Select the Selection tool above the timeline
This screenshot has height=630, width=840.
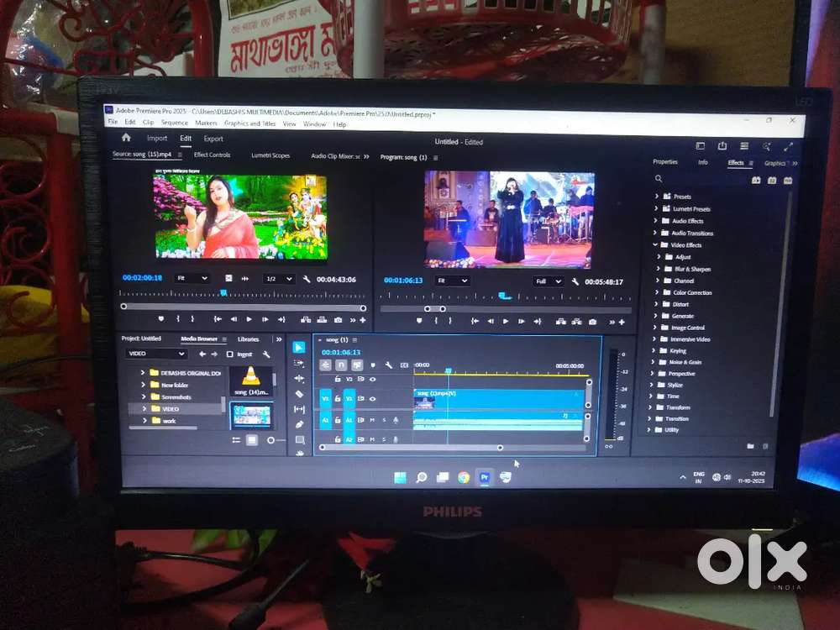(x=299, y=347)
